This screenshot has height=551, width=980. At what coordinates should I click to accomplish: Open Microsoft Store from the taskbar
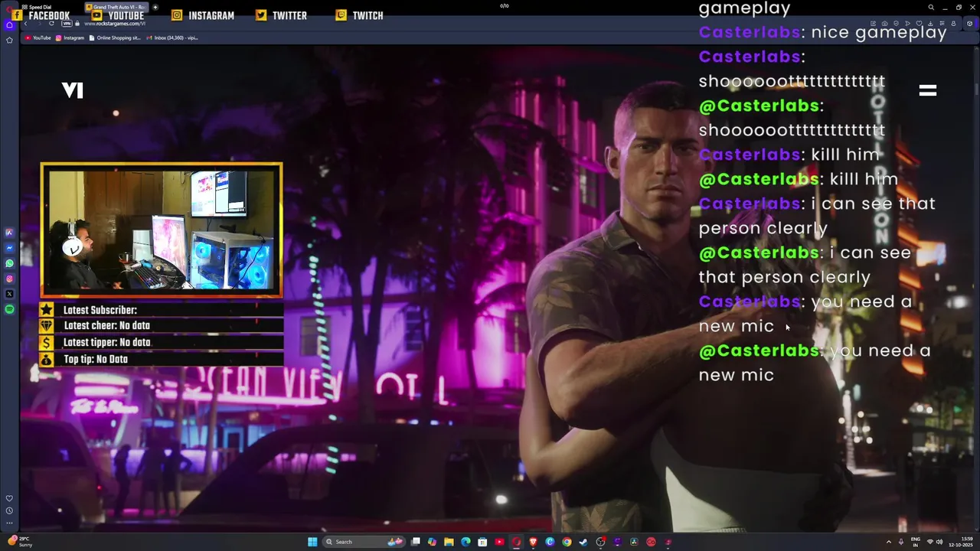[x=482, y=542]
